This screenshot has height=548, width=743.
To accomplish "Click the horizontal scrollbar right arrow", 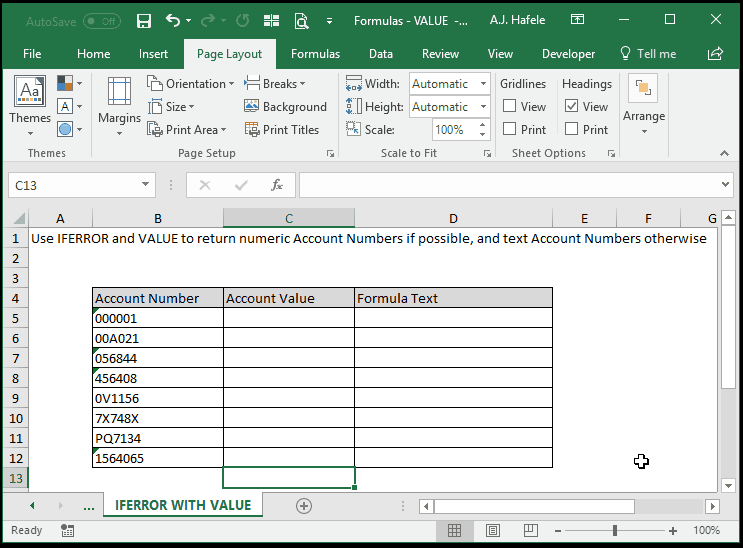I will [x=712, y=506].
